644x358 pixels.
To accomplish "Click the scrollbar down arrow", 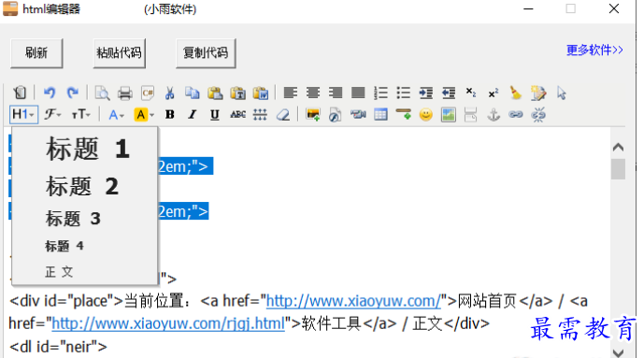I will tap(618, 352).
